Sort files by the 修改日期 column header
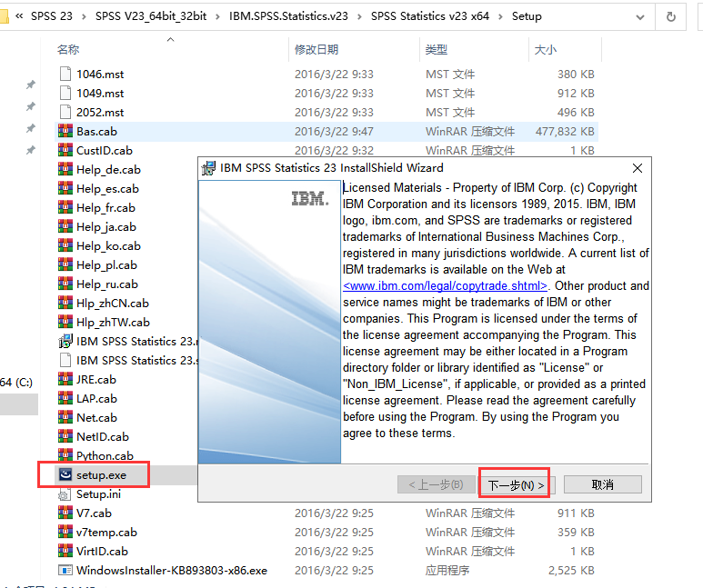703x588 pixels. pyautogui.click(x=316, y=49)
